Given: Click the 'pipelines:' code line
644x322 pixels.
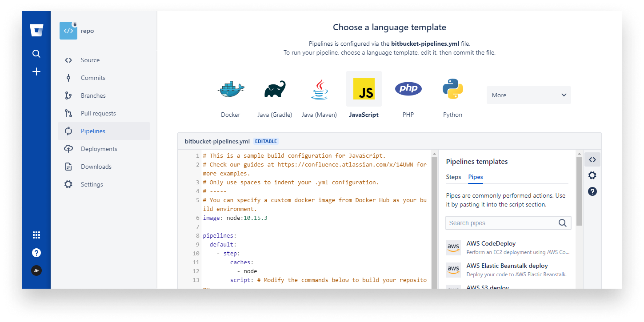Looking at the screenshot, I should click(x=220, y=236).
